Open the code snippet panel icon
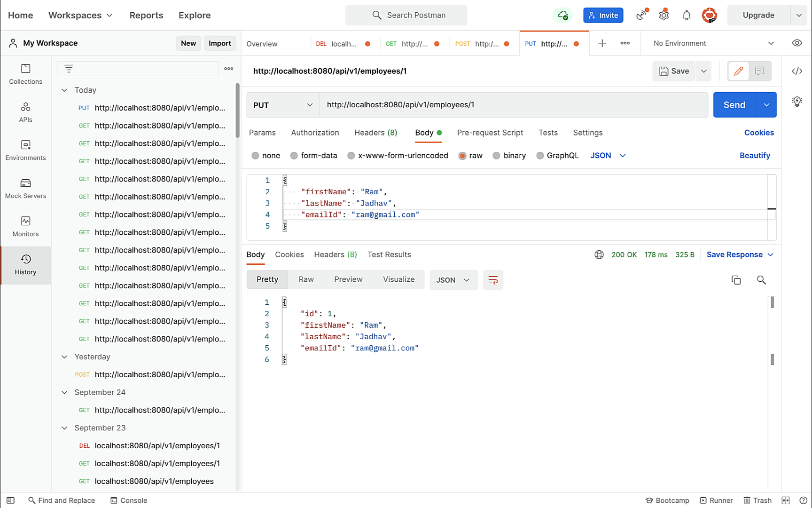This screenshot has width=812, height=508. click(797, 71)
